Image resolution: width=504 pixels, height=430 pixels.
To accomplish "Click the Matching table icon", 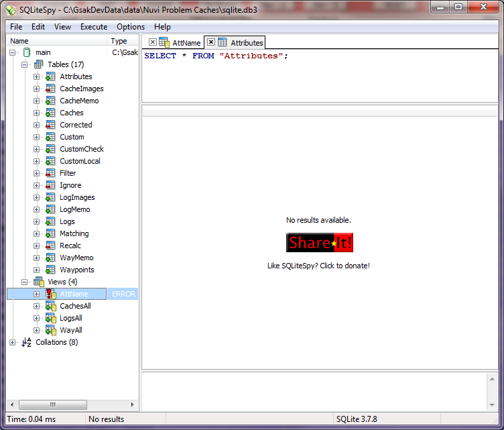I will [x=50, y=233].
